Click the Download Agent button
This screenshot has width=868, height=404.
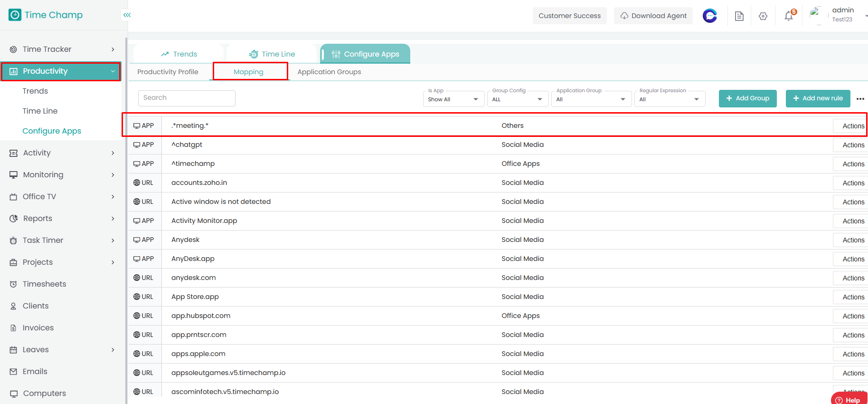pyautogui.click(x=653, y=16)
